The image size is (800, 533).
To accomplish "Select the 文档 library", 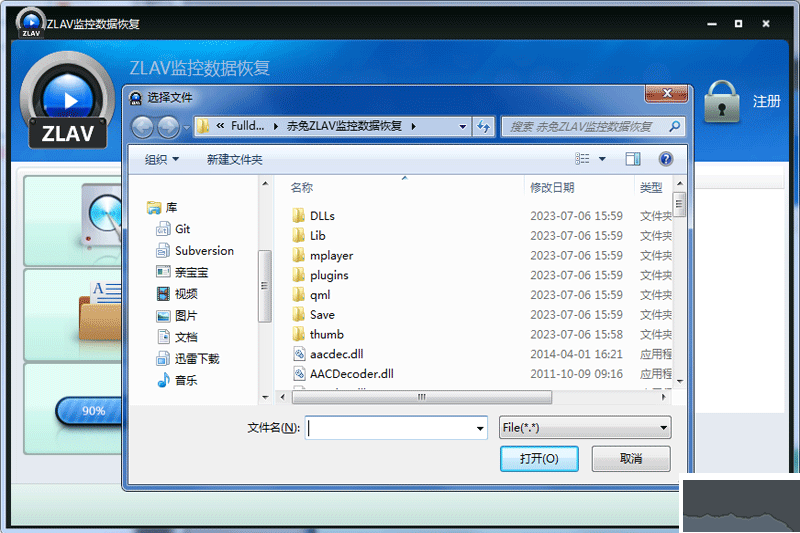I will [177, 337].
